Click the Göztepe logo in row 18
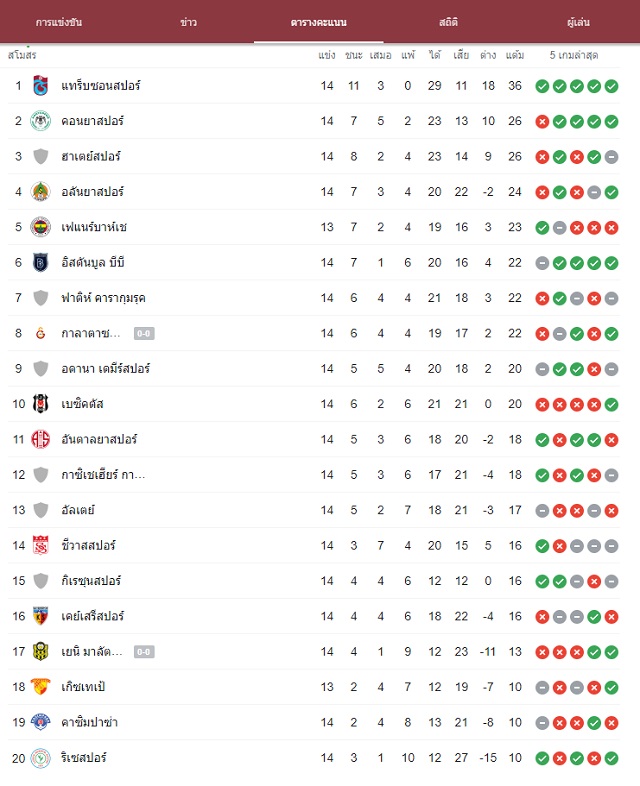Image resolution: width=640 pixels, height=786 pixels. click(41, 687)
